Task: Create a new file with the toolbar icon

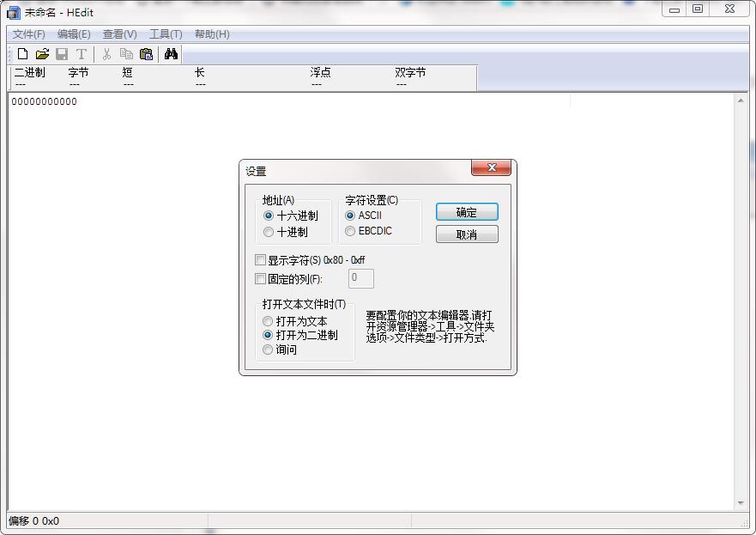Action: 22,54
